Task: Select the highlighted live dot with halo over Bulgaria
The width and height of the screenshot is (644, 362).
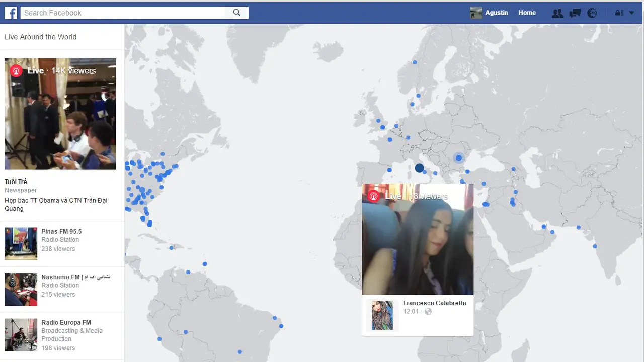Action: pyautogui.click(x=458, y=158)
